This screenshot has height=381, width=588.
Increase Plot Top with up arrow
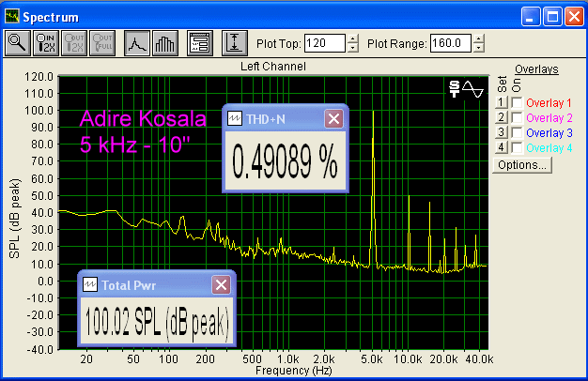(x=352, y=38)
